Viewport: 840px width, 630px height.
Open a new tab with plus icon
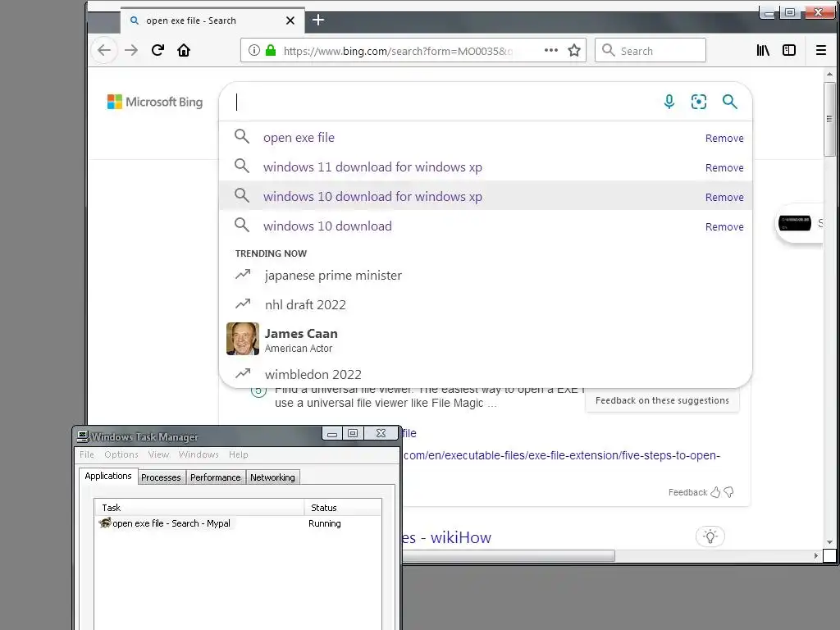pos(318,20)
